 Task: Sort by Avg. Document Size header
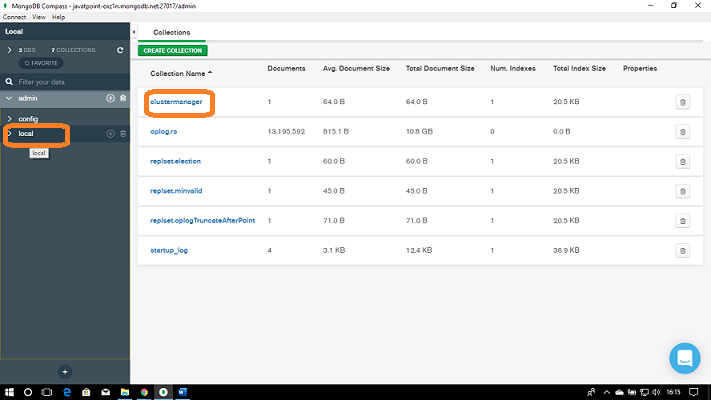coord(356,68)
